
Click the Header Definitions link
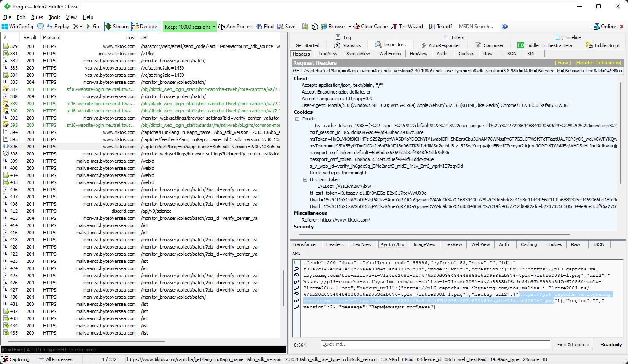598,63
